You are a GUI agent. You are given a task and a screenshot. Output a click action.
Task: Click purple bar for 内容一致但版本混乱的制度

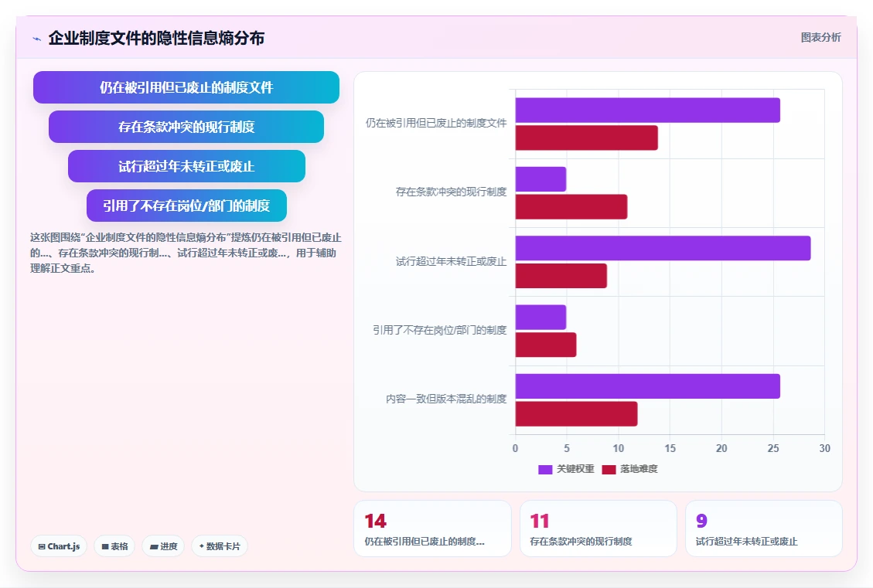647,386
